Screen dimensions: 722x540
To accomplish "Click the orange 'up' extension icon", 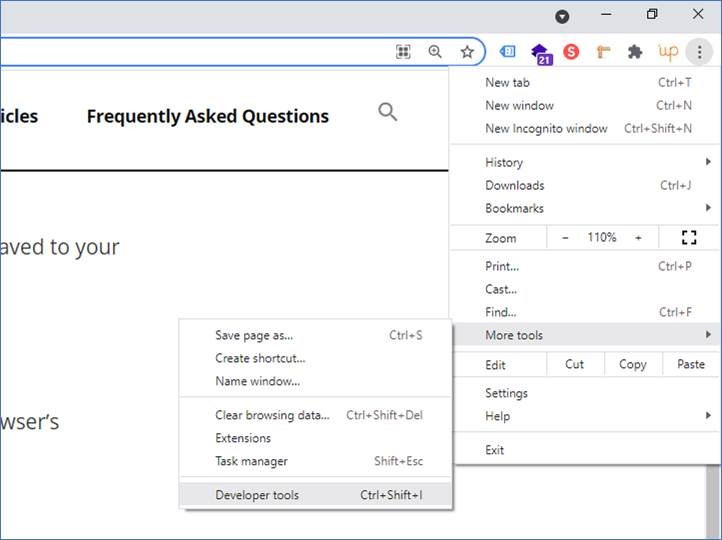I will click(x=667, y=52).
